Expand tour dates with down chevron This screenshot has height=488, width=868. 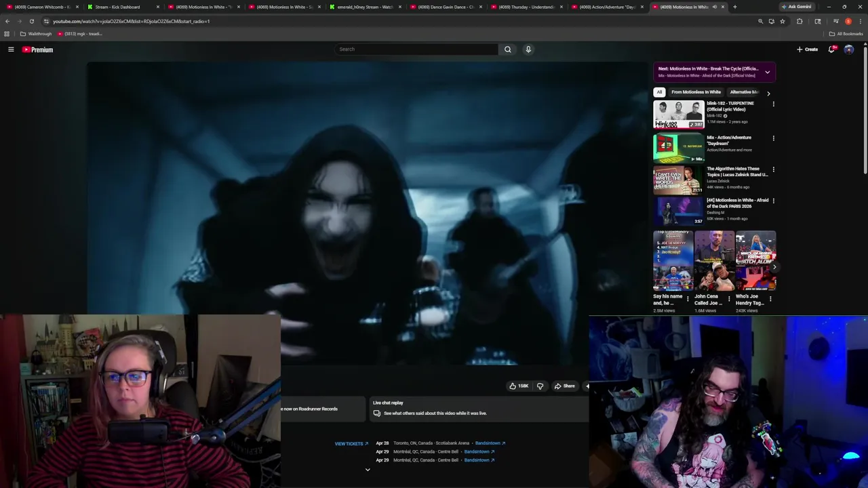tap(368, 470)
